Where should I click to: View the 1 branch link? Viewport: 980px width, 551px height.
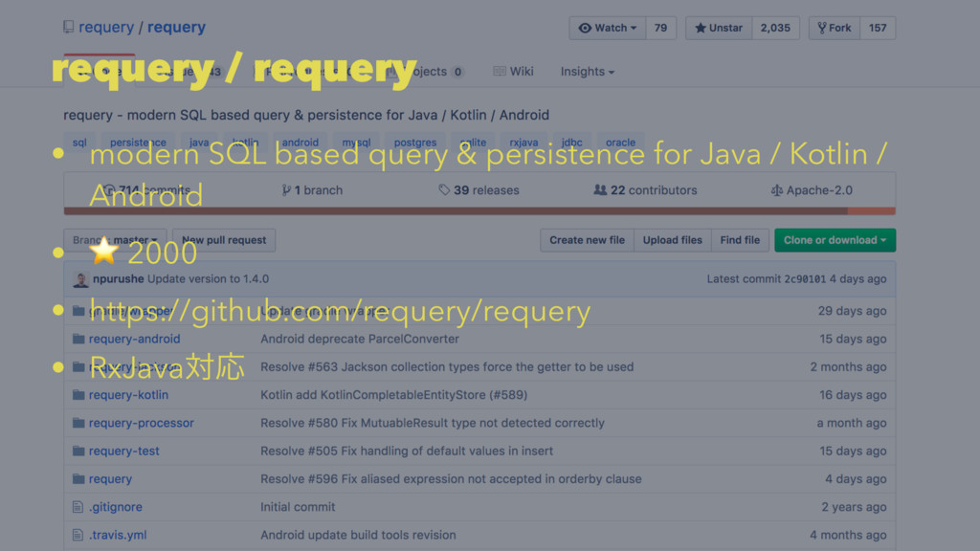point(312,190)
